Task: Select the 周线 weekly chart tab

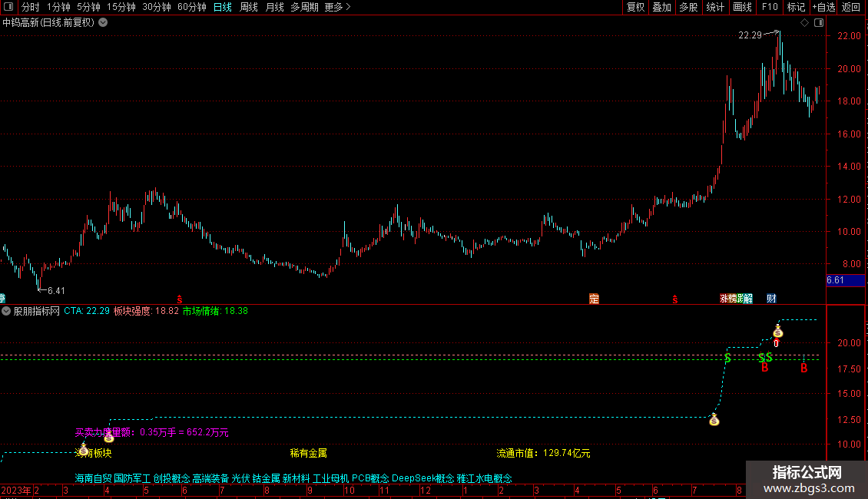Action: point(249,7)
